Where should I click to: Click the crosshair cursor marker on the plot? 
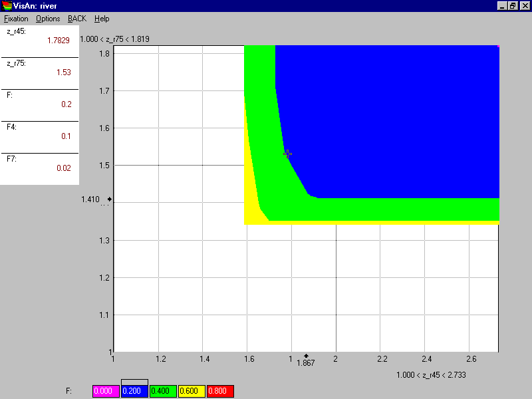tap(287, 154)
